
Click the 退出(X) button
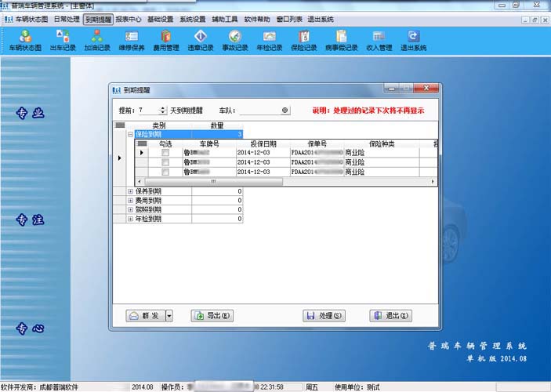[391, 316]
